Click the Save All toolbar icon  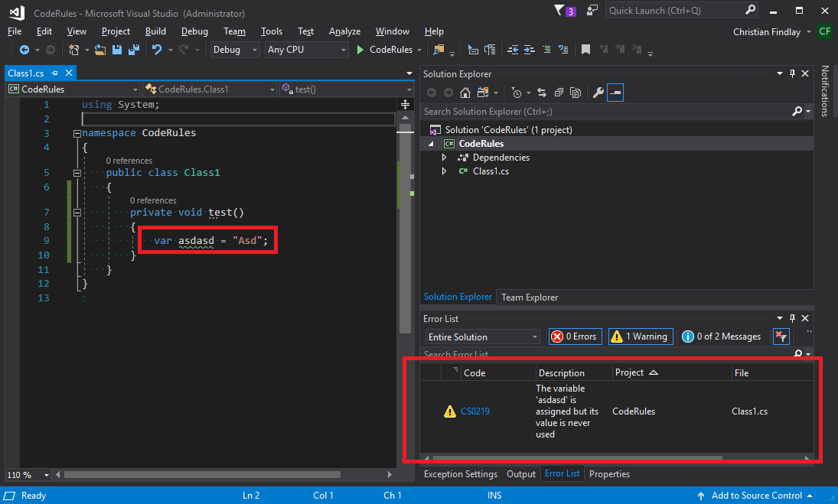coord(134,50)
